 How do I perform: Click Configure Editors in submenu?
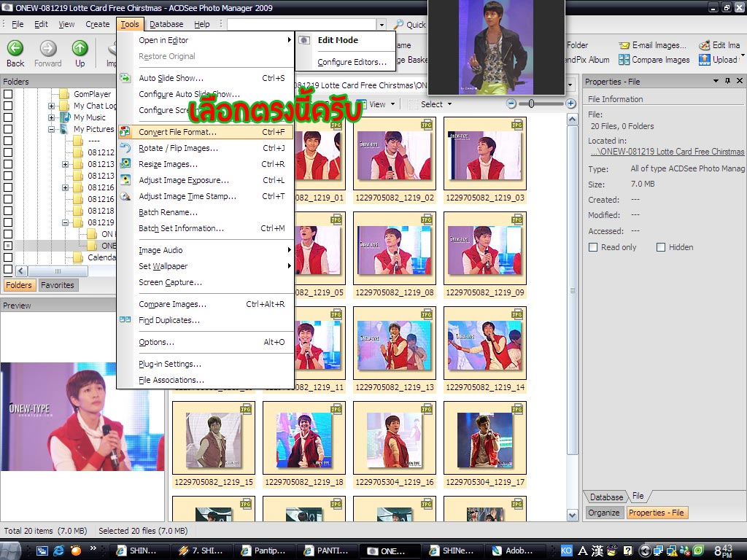point(352,62)
